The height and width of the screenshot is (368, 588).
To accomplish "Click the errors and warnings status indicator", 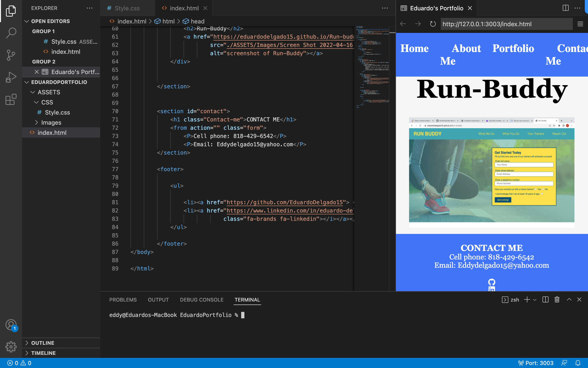I will click(19, 363).
